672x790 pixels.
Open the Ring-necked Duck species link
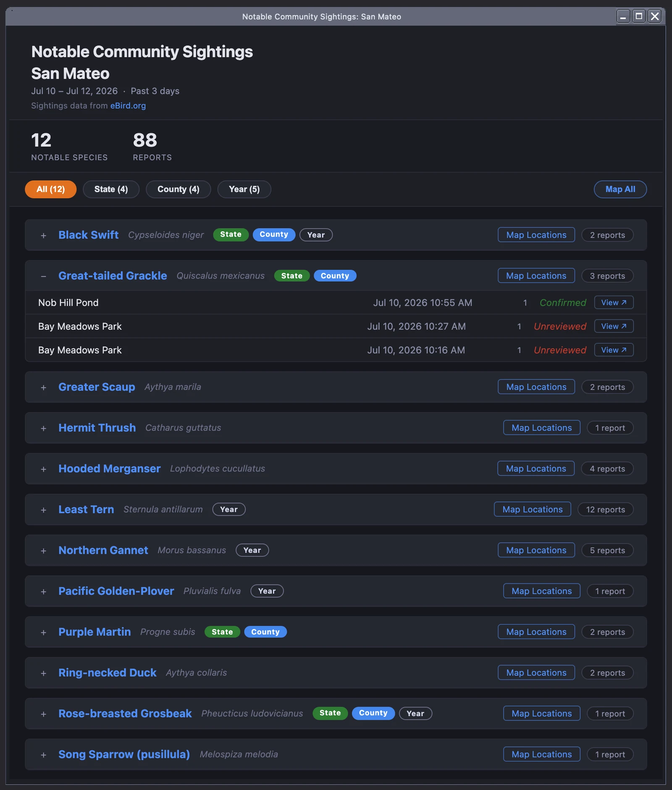108,673
